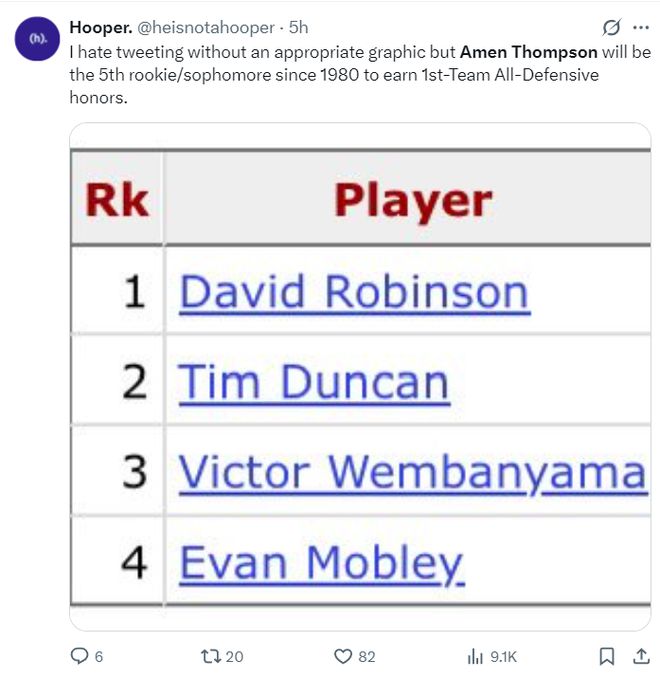Viewport: 660px width, 678px height.
Task: Click the Rk column header
Action: (x=116, y=200)
